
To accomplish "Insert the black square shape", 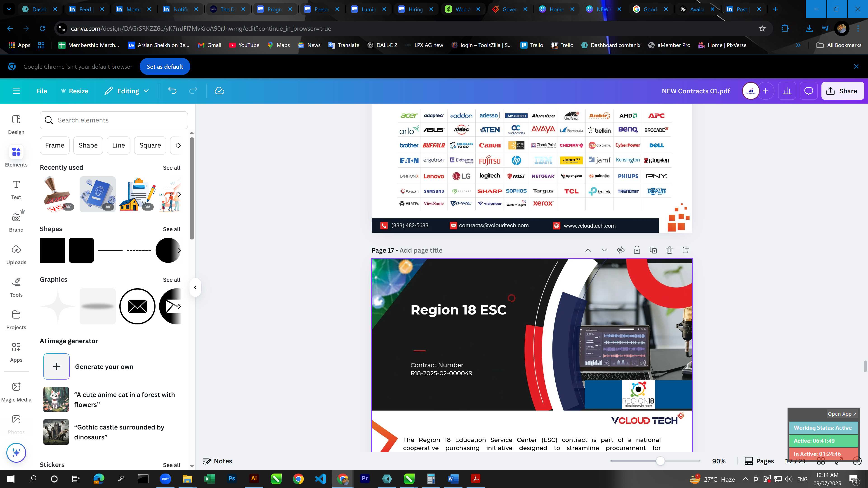I will (x=52, y=250).
